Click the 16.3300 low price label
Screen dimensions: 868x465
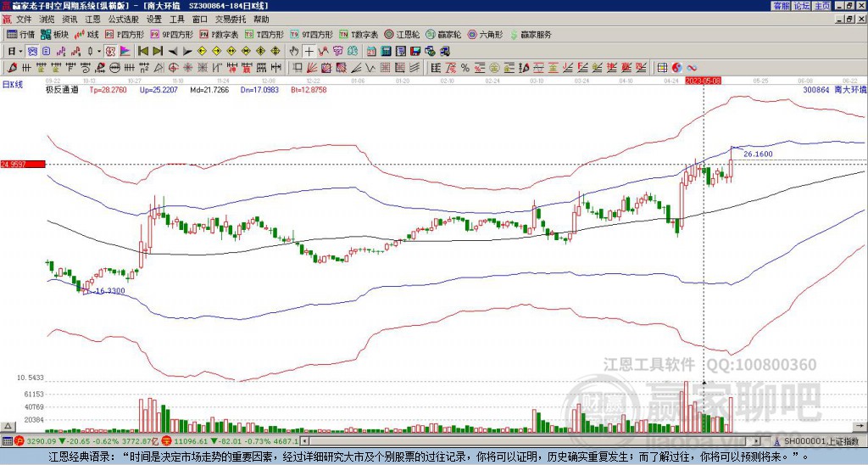point(109,291)
